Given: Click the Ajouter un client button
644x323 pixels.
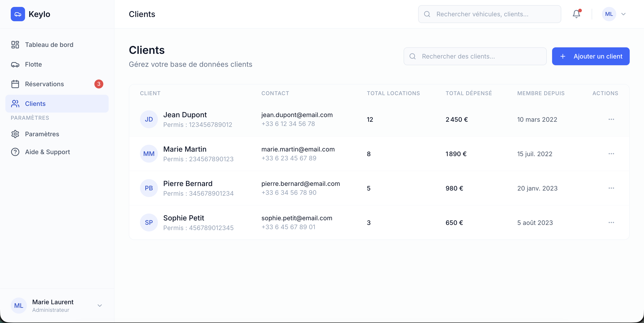Looking at the screenshot, I should click(x=591, y=57).
